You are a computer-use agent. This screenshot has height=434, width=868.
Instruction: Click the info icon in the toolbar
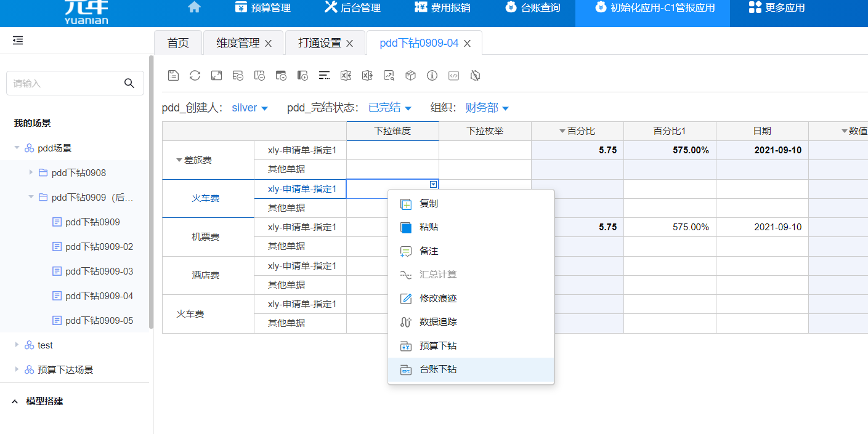pos(432,75)
